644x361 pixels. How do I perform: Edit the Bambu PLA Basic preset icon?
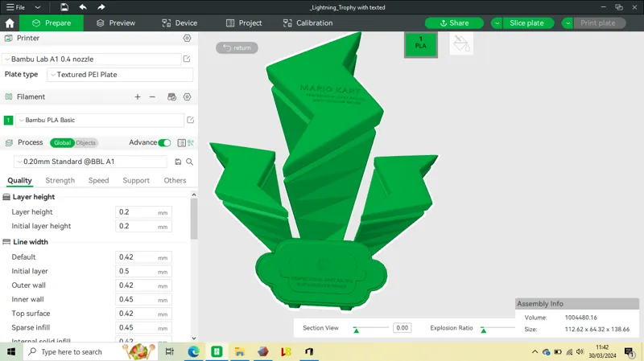190,120
